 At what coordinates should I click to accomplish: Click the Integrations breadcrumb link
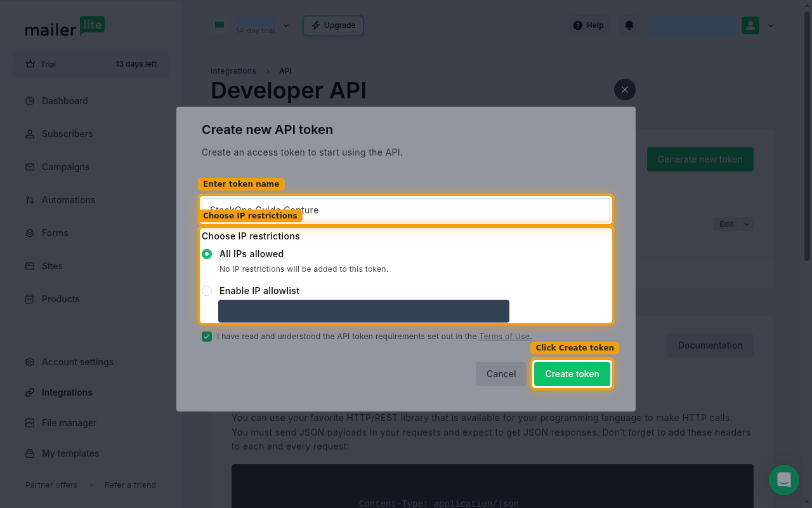pyautogui.click(x=233, y=71)
